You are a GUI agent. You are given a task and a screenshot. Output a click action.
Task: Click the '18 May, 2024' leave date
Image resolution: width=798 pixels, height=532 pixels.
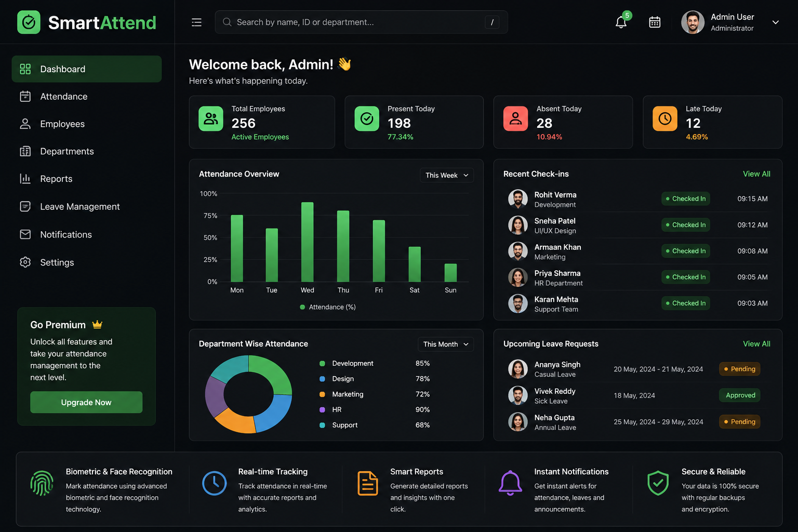point(634,395)
